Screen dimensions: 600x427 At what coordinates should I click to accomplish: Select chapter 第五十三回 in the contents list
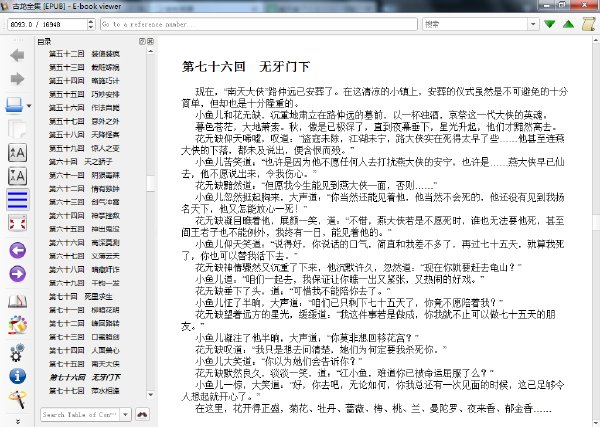tap(84, 67)
